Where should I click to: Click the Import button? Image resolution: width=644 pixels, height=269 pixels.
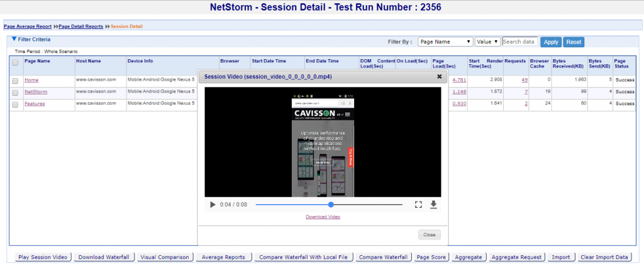(561, 257)
